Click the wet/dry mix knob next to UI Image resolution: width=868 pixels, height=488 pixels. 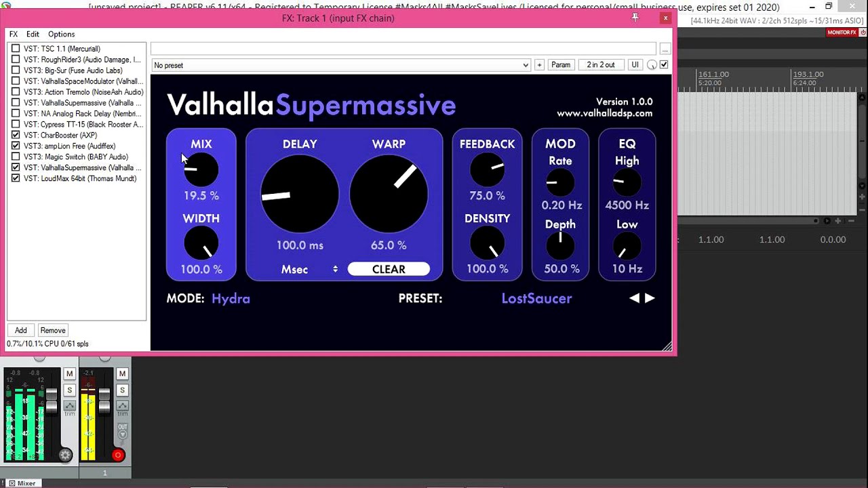tap(652, 65)
